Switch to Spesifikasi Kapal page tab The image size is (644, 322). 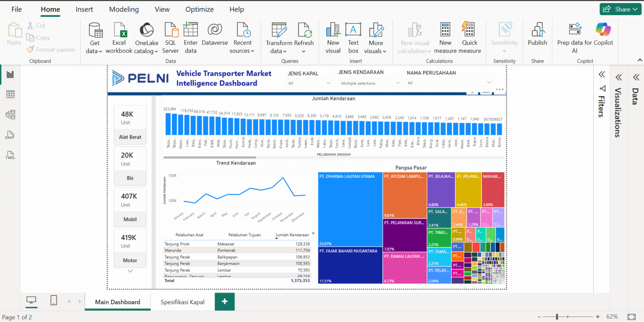(183, 302)
